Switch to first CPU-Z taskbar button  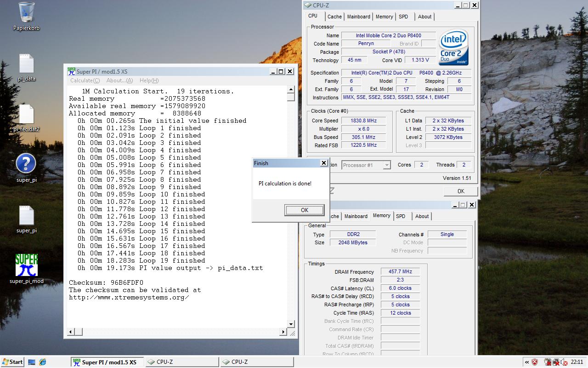[182, 362]
